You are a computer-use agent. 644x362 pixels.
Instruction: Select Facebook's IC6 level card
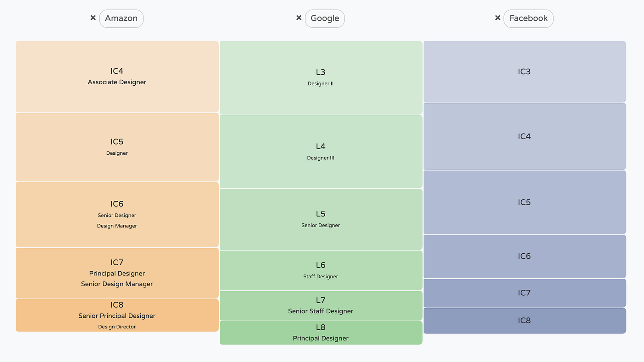point(524,256)
